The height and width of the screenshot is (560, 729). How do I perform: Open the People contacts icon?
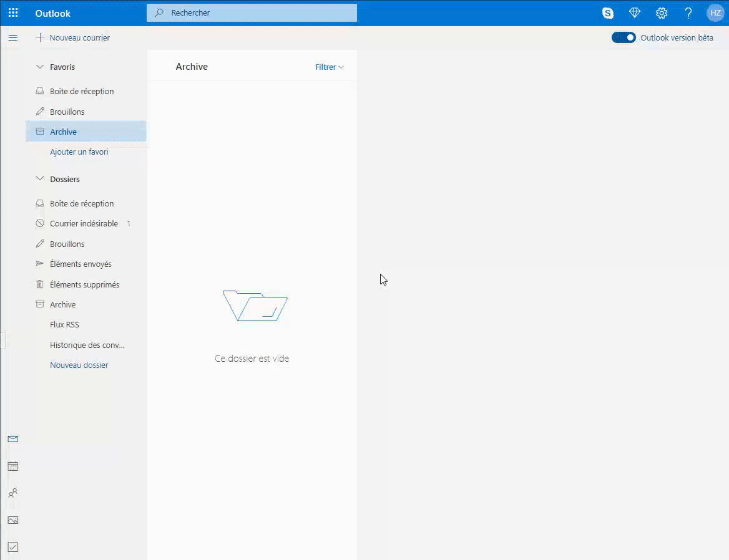[12, 493]
